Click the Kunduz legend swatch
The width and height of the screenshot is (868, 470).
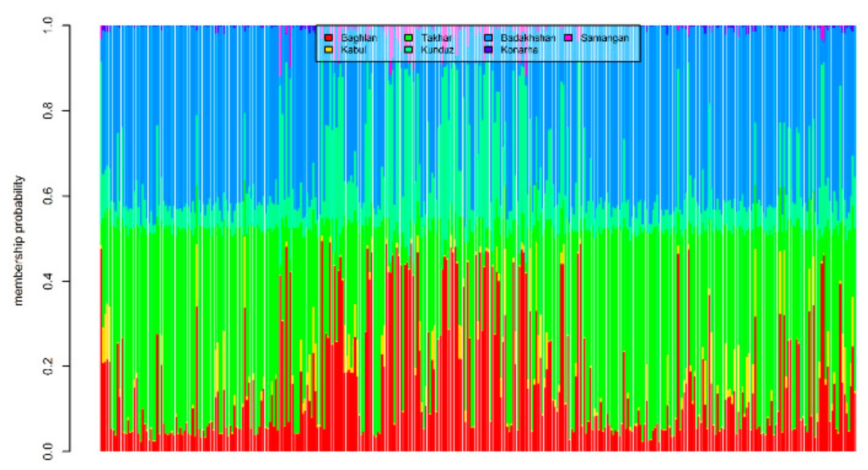tap(407, 49)
